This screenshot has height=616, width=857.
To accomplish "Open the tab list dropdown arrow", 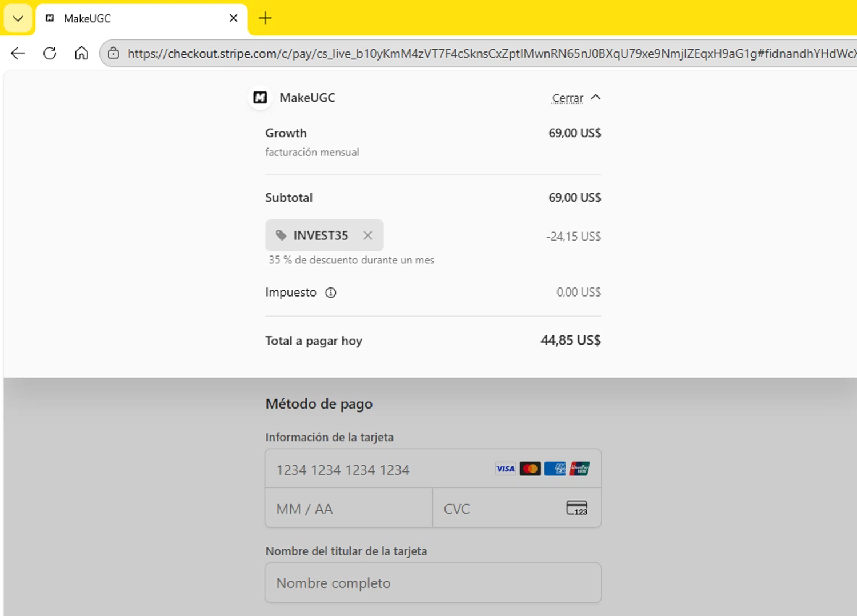I will (x=18, y=18).
